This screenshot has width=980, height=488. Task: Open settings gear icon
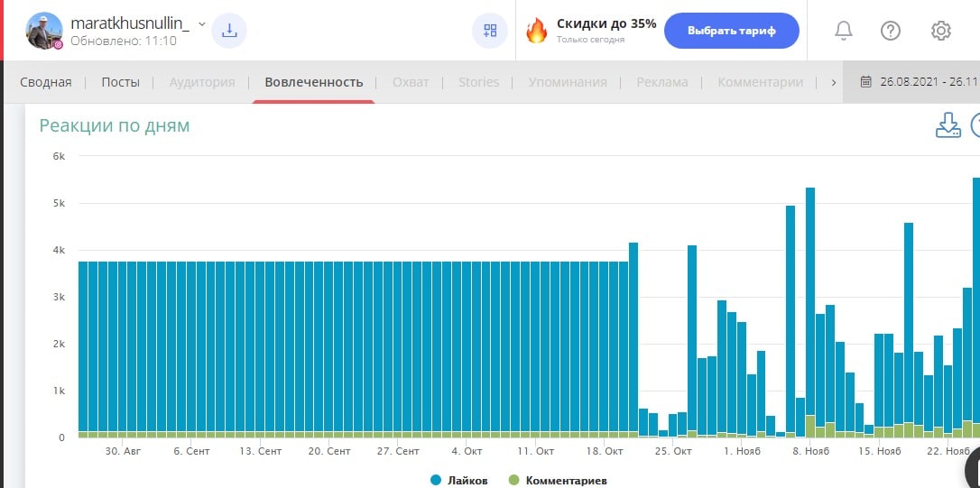pos(940,31)
